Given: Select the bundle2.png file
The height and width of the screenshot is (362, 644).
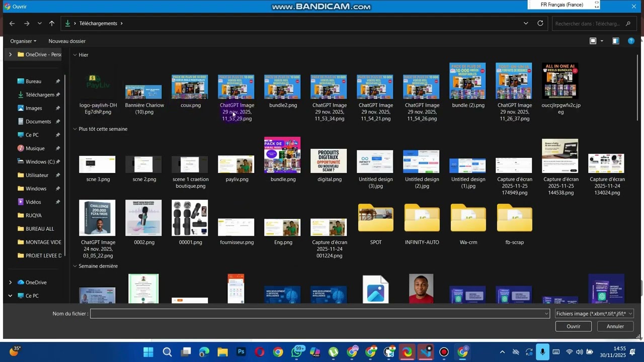Looking at the screenshot, I should (283, 92).
